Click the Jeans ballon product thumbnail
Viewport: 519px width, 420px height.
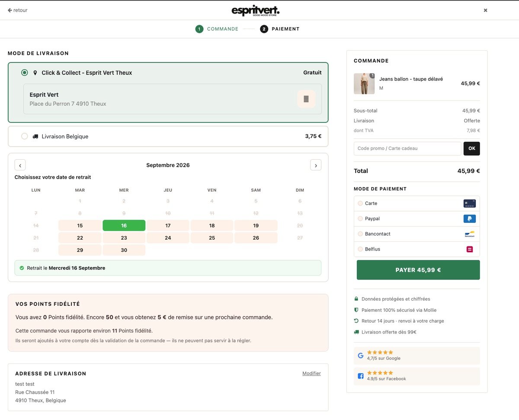pyautogui.click(x=364, y=83)
